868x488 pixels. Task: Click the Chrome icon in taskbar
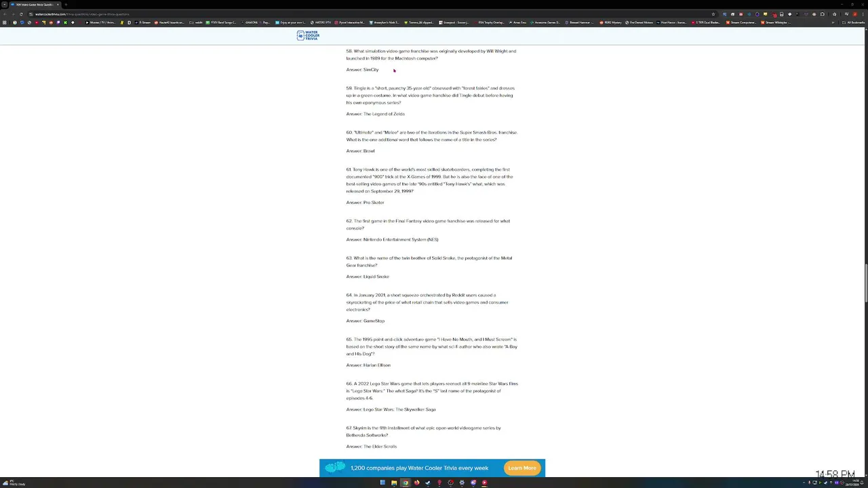(x=406, y=483)
